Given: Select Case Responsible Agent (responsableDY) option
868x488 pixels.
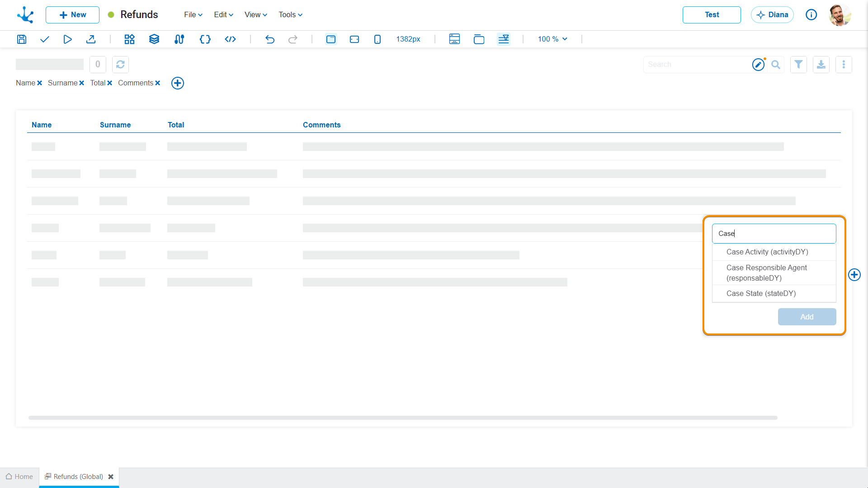Looking at the screenshot, I should [774, 273].
